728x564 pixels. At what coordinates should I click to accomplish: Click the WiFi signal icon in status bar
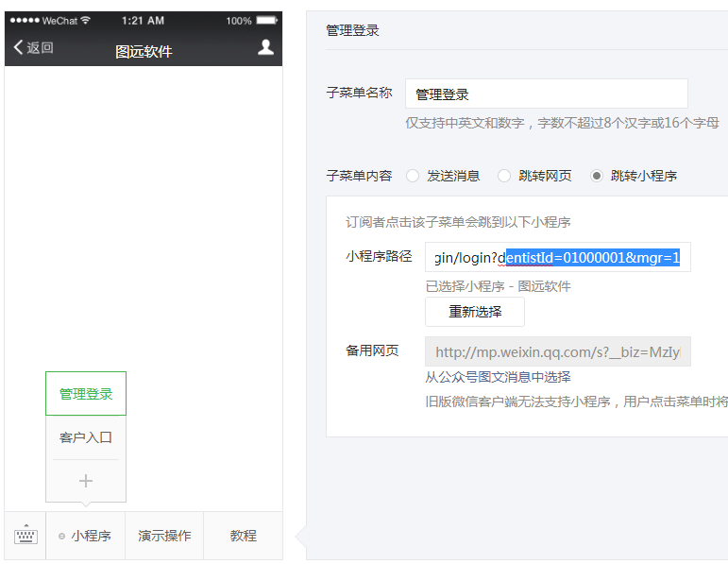pyautogui.click(x=85, y=20)
